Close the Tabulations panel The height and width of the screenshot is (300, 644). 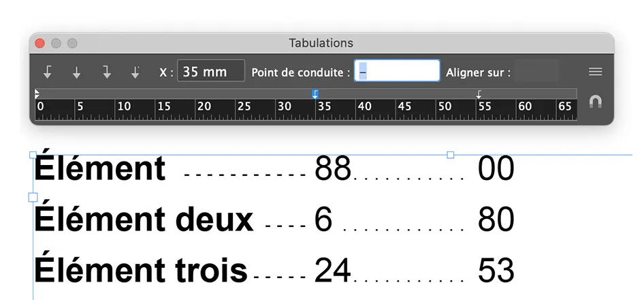coord(39,43)
